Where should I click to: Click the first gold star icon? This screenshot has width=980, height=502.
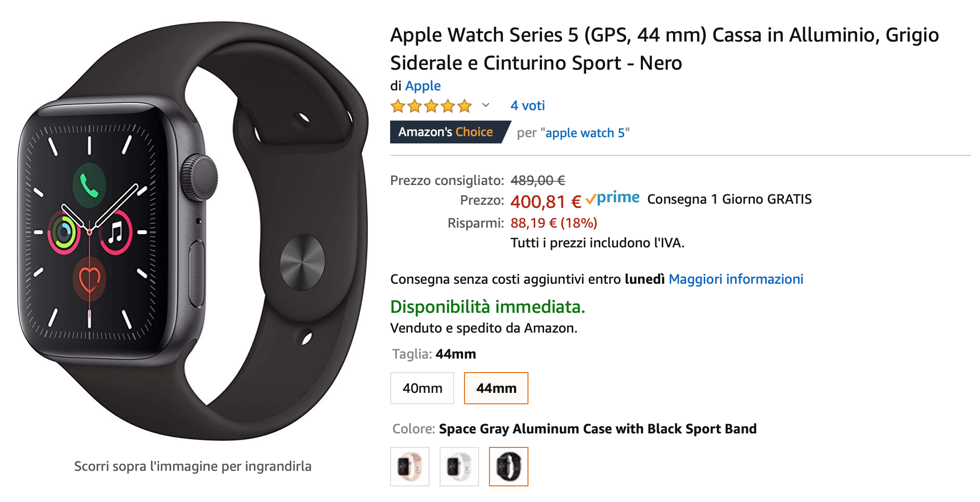click(397, 105)
